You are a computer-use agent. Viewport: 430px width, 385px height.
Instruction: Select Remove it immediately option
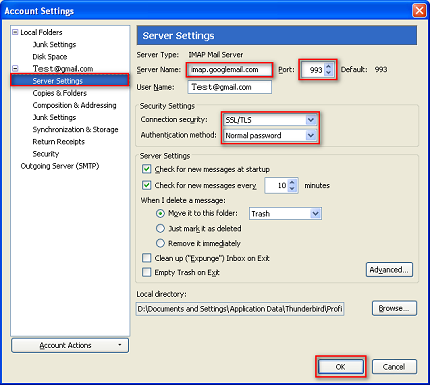click(x=160, y=243)
